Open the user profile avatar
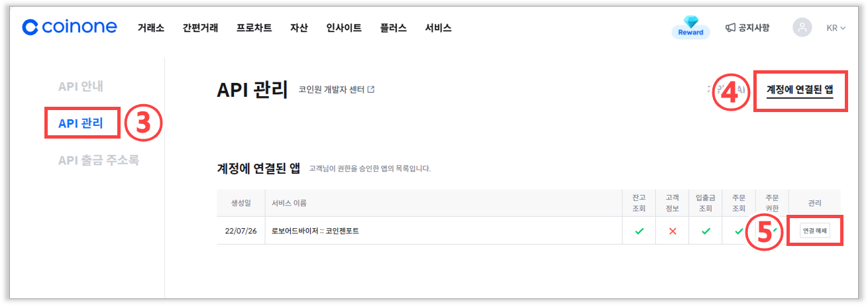Screen dimensions: 868x305 coord(802,27)
